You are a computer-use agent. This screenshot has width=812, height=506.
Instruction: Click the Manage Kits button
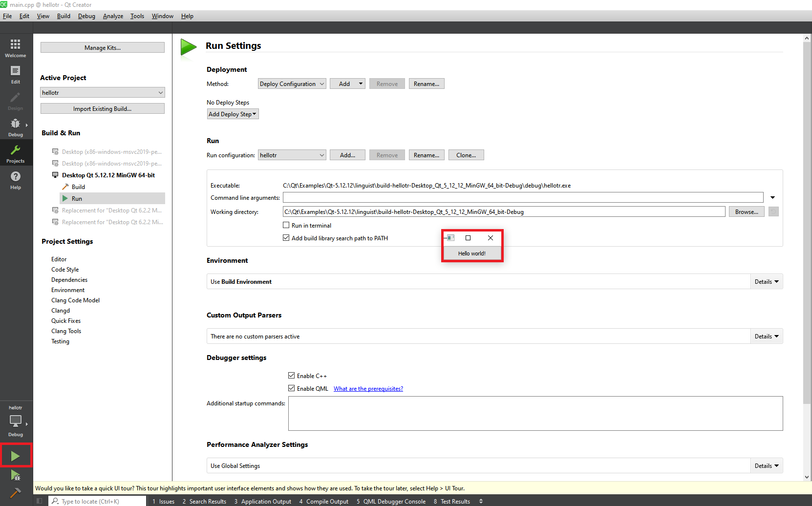coord(102,47)
